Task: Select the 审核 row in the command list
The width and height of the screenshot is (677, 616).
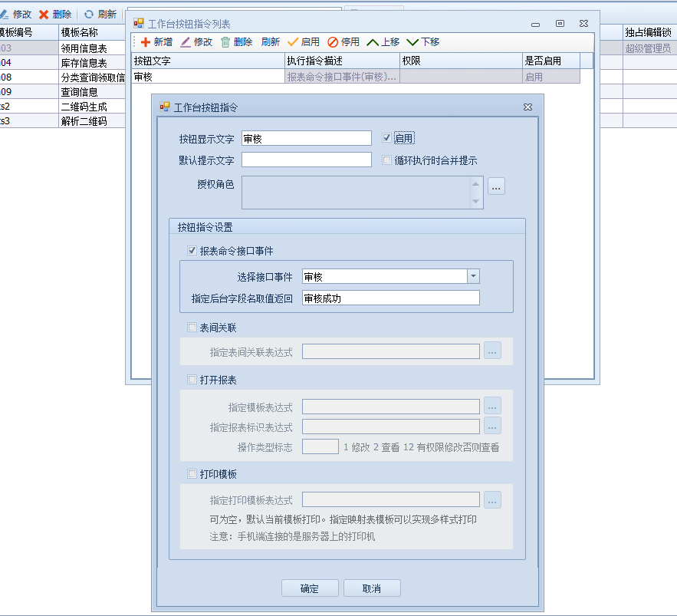Action: (207, 77)
